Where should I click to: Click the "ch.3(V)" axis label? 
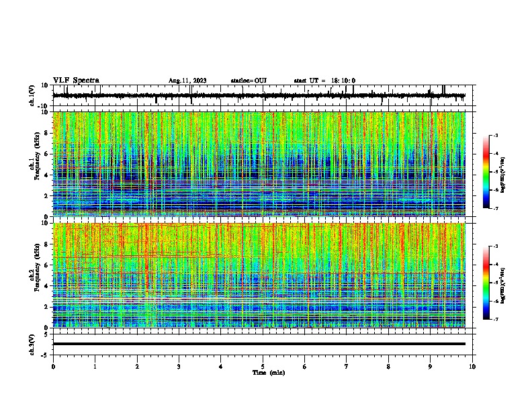(32, 345)
